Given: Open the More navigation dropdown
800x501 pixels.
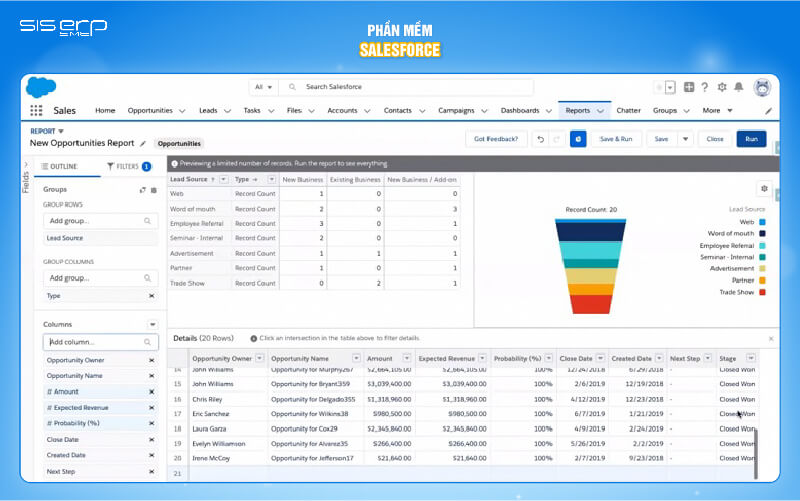Looking at the screenshot, I should pyautogui.click(x=717, y=111).
